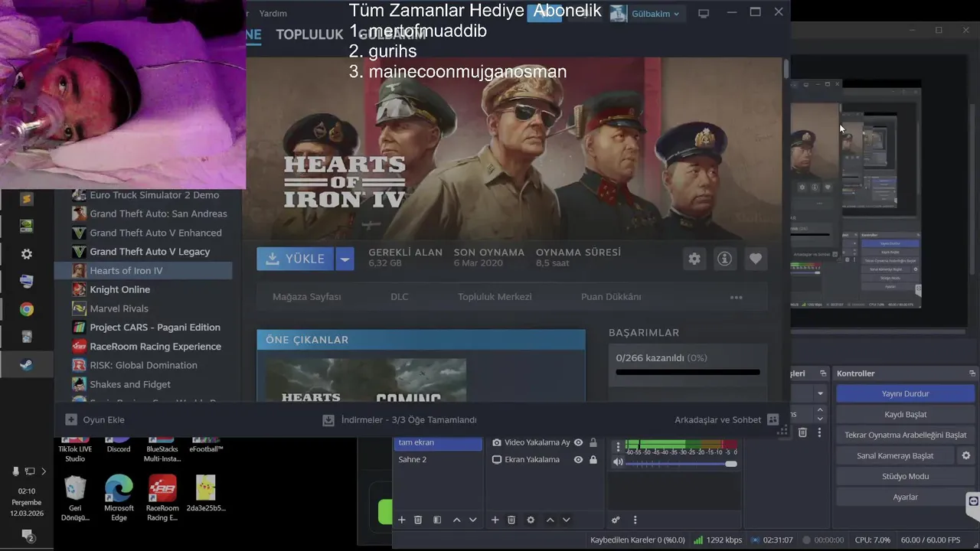Remove the selected OBS source
Screen dimensions: 980x551
coord(511,520)
